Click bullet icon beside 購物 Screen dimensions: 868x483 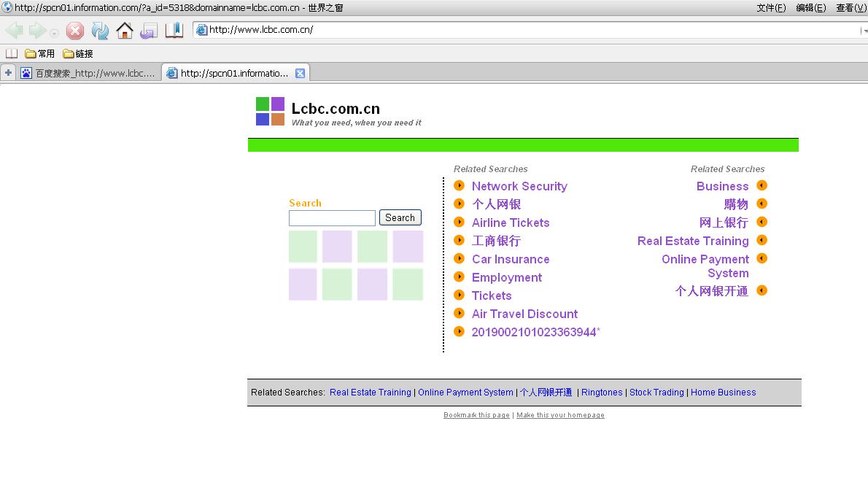pyautogui.click(x=762, y=204)
